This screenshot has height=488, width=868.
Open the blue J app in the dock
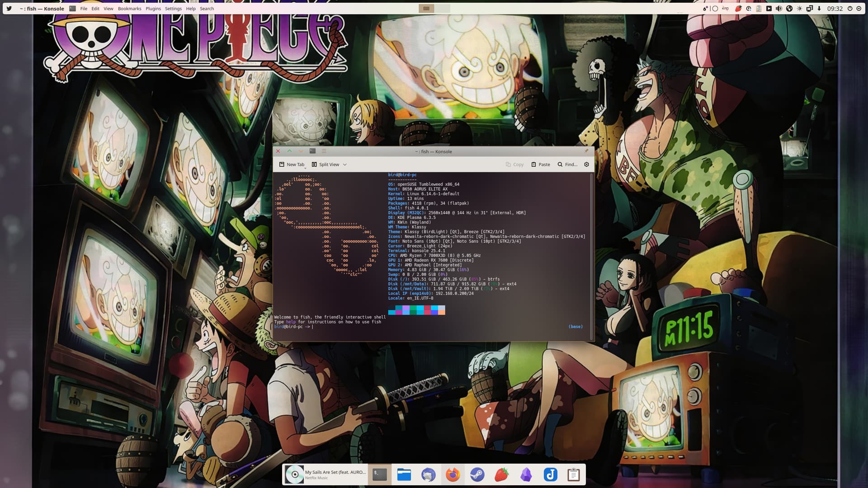tap(551, 474)
